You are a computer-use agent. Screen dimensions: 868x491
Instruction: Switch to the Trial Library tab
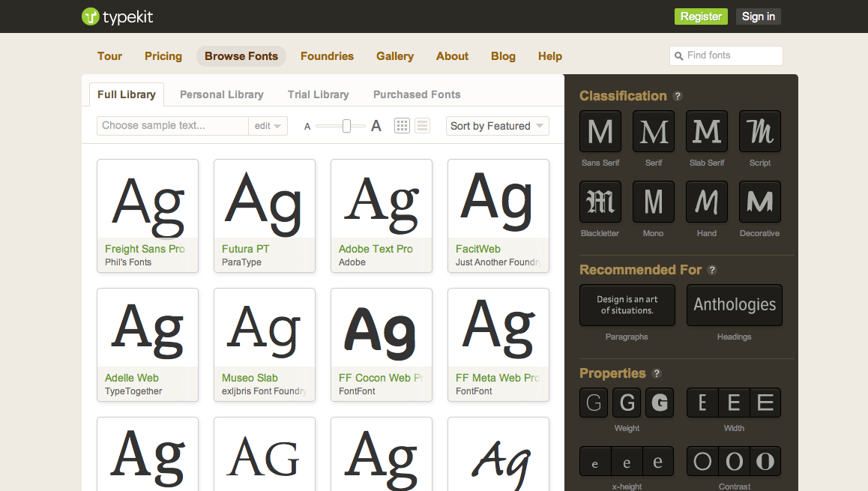pos(318,94)
